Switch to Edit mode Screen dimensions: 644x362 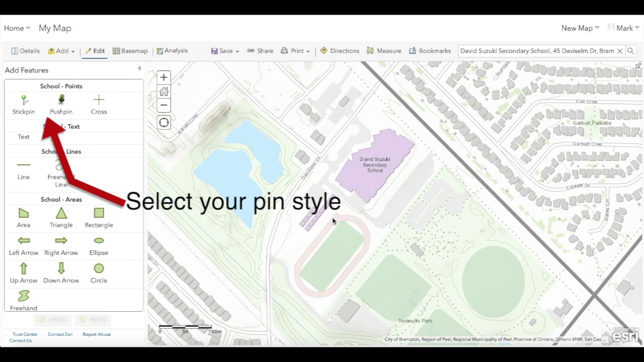(x=95, y=51)
